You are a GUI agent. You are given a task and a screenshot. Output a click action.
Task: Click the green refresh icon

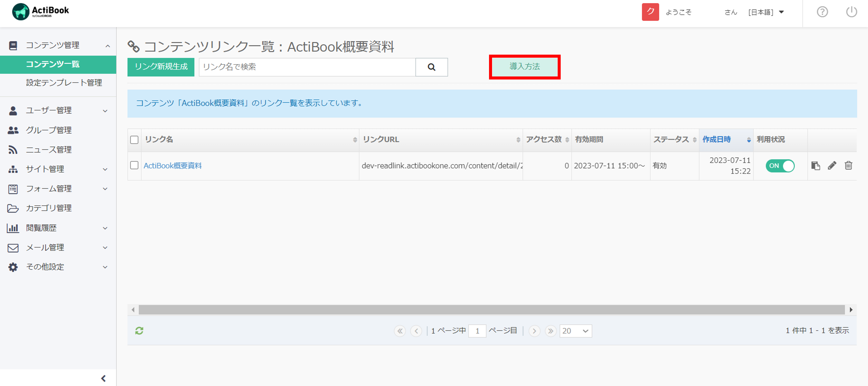pos(139,331)
